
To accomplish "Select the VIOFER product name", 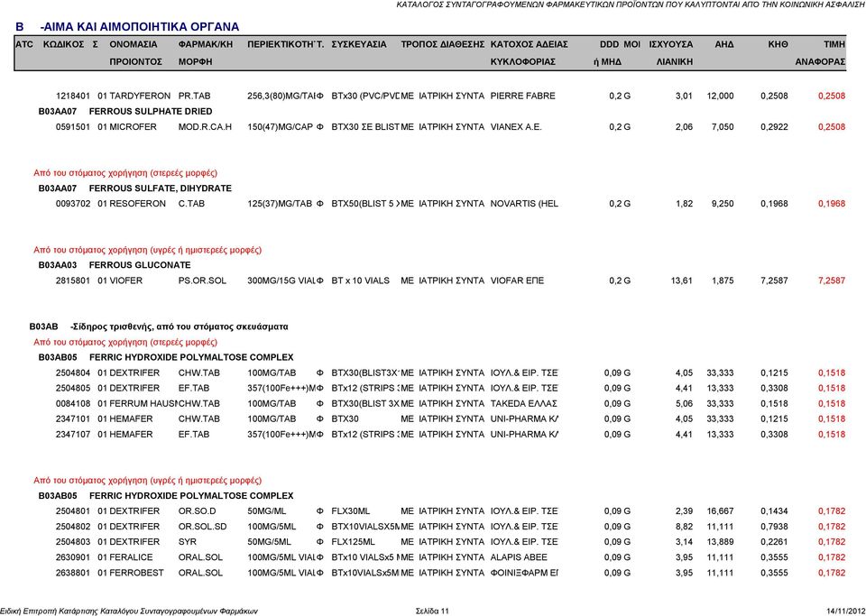I will pyautogui.click(x=125, y=280).
